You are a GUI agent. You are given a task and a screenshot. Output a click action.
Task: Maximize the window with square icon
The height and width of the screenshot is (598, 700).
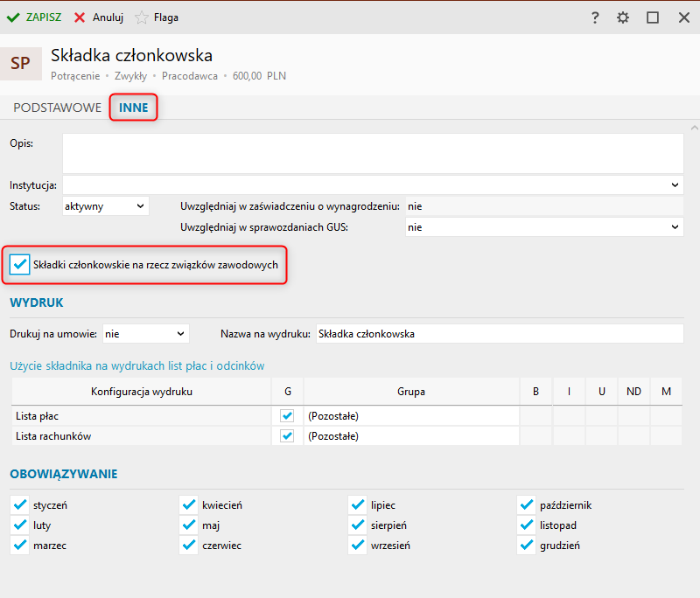653,17
